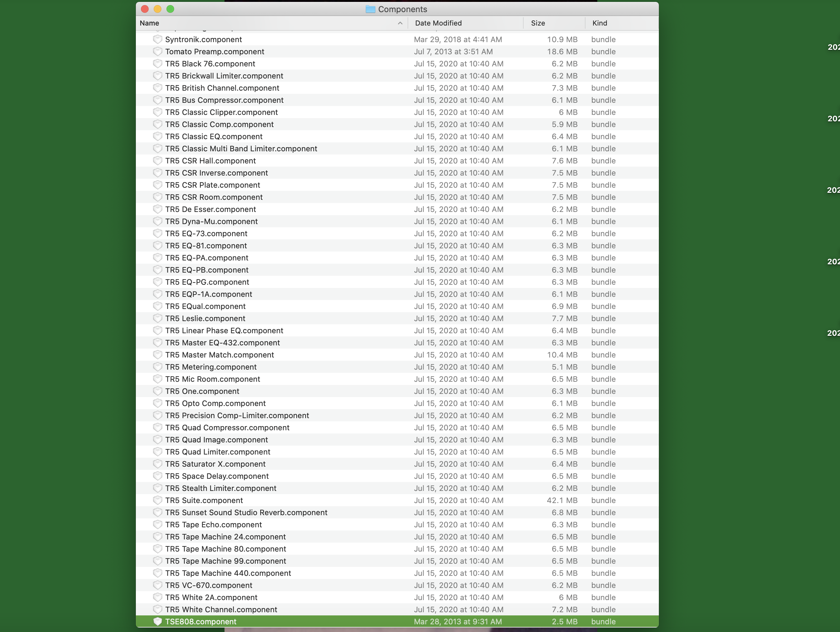Toggle sort direction arrow in Name column
Viewport: 840px width, 632px height.
click(x=400, y=23)
